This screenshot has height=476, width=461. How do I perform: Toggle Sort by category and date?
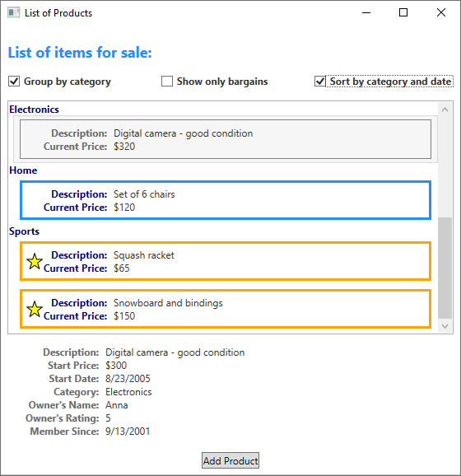[x=320, y=82]
